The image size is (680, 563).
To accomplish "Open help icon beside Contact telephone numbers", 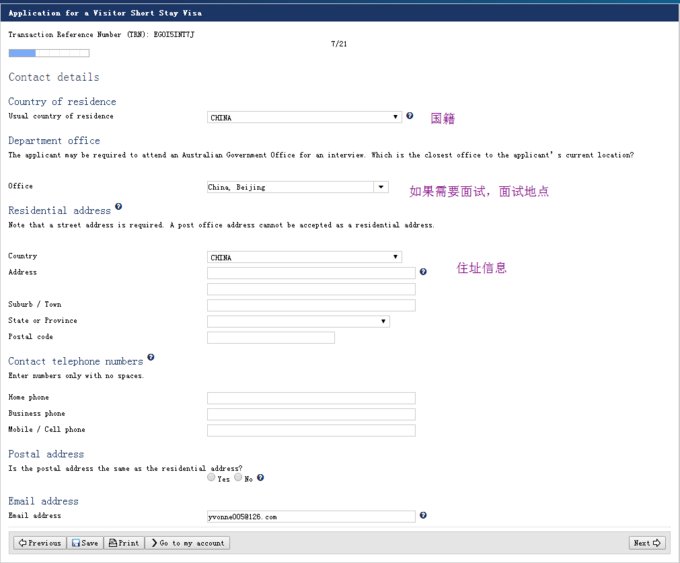I will [150, 357].
